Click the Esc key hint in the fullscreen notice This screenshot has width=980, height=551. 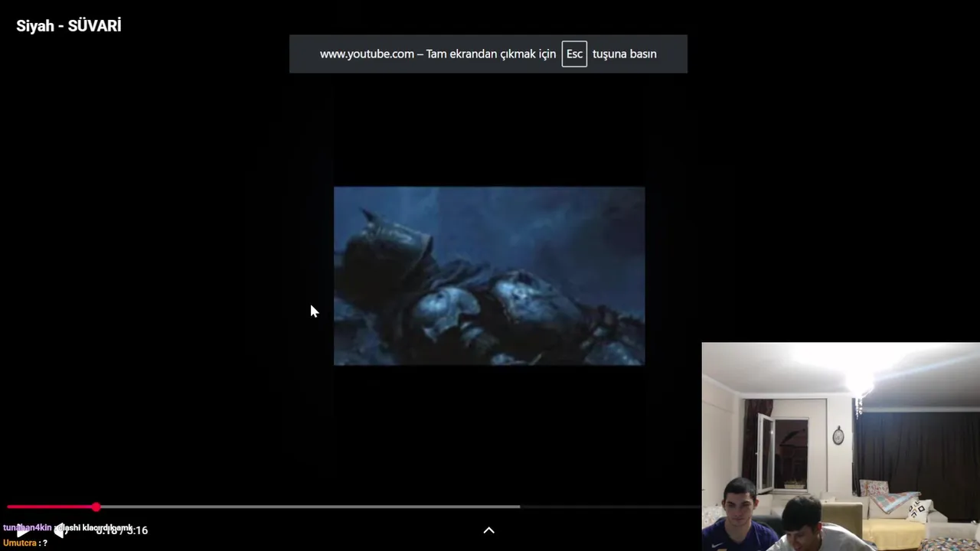(574, 54)
